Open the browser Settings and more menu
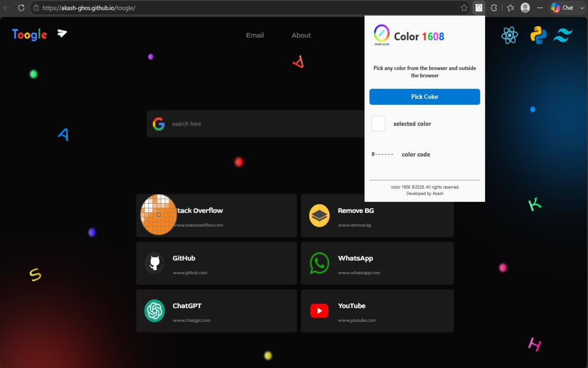Viewport: 588px width, 368px height. click(x=540, y=8)
